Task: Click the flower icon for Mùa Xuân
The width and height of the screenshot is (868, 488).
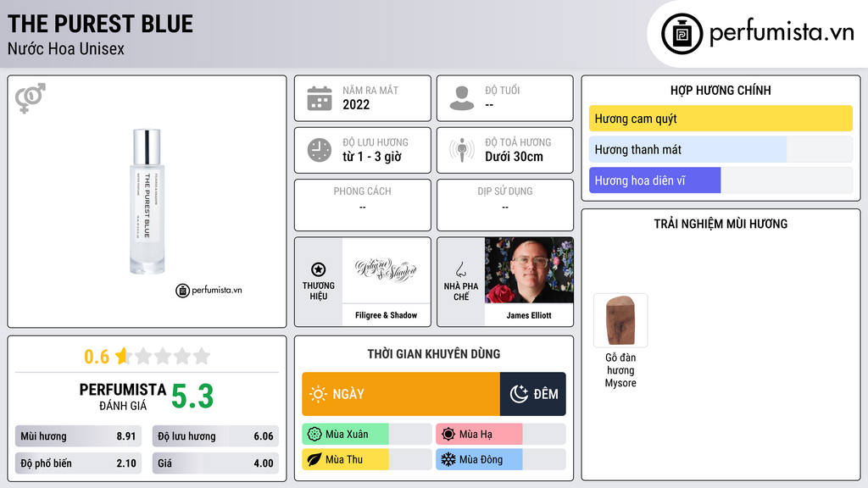Action: (x=314, y=435)
